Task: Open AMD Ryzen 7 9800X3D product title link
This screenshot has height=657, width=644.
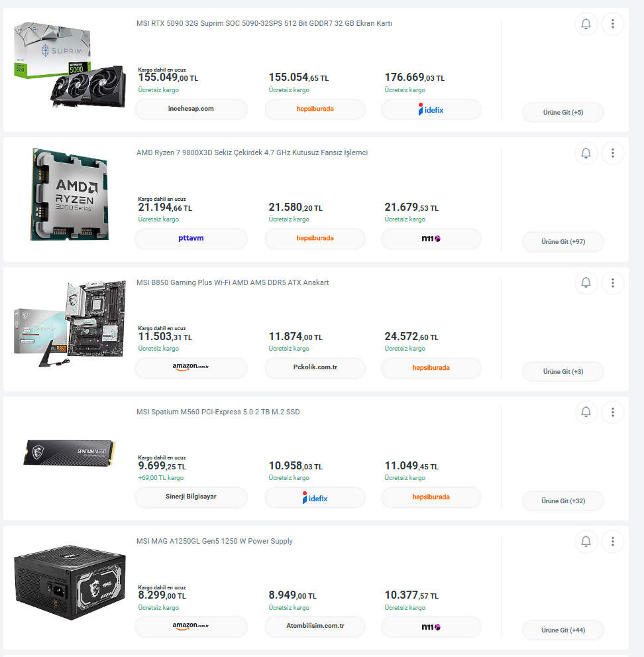Action: 252,153
